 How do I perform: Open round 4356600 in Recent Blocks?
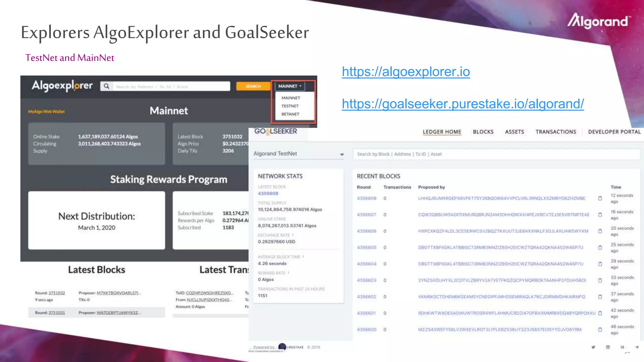point(366,329)
